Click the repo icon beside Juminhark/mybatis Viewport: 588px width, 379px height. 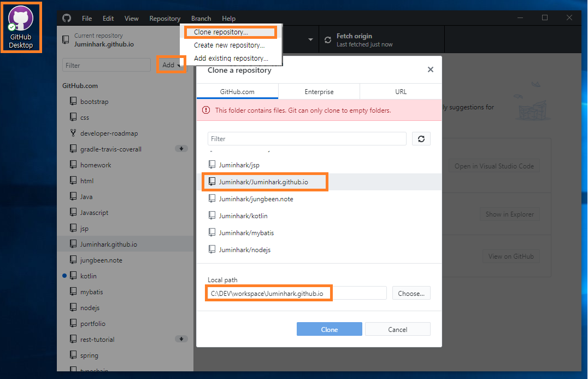click(212, 232)
